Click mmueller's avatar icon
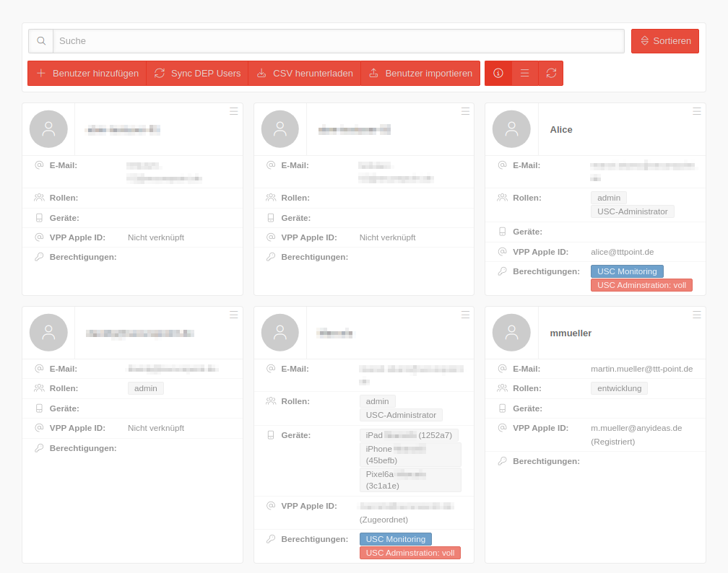This screenshot has height=573, width=728. coord(511,333)
